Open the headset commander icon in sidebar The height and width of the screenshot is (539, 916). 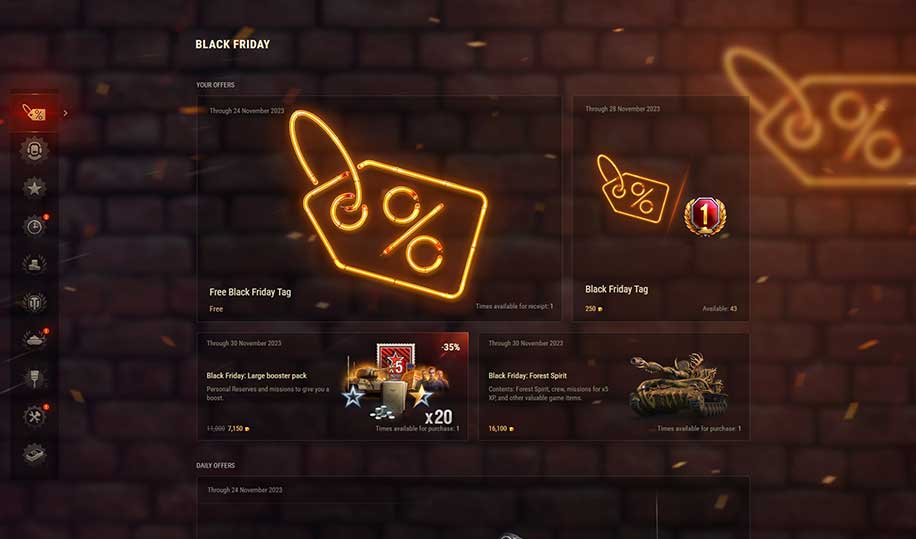coord(34,150)
